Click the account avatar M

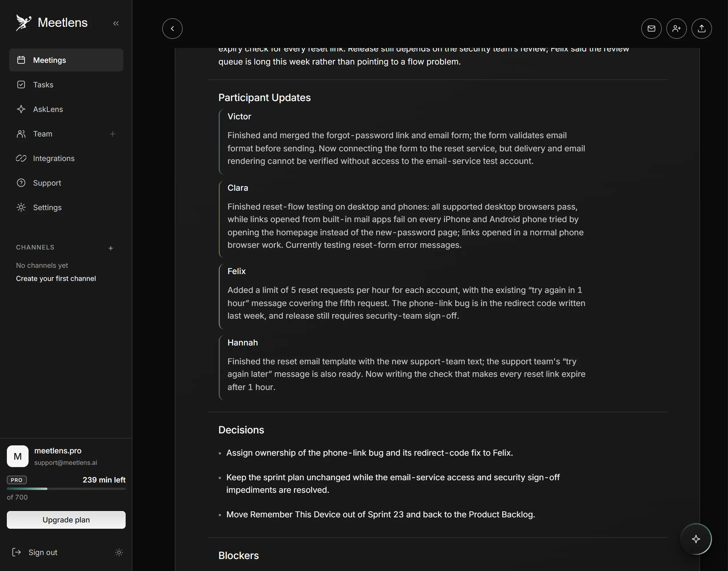18,456
